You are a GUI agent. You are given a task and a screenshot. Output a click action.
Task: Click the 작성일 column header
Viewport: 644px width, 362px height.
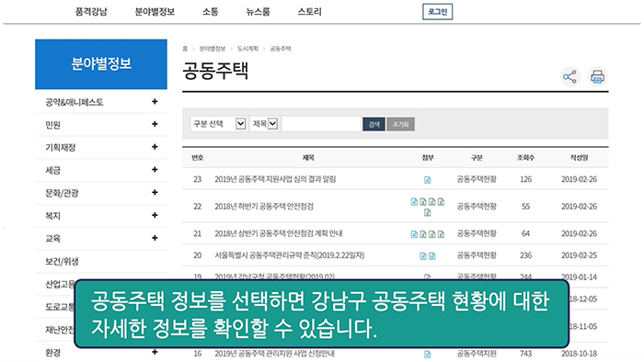[x=579, y=157]
